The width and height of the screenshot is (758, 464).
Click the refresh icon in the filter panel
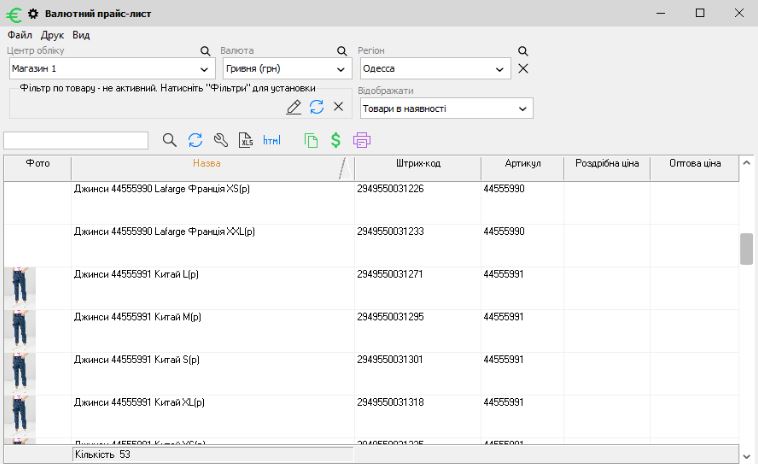[316, 107]
